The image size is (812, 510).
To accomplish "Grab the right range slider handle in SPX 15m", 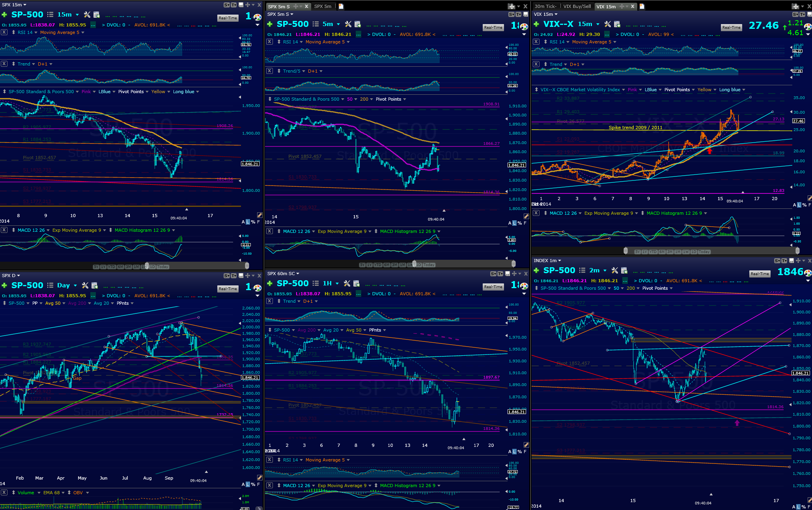I will click(x=247, y=266).
